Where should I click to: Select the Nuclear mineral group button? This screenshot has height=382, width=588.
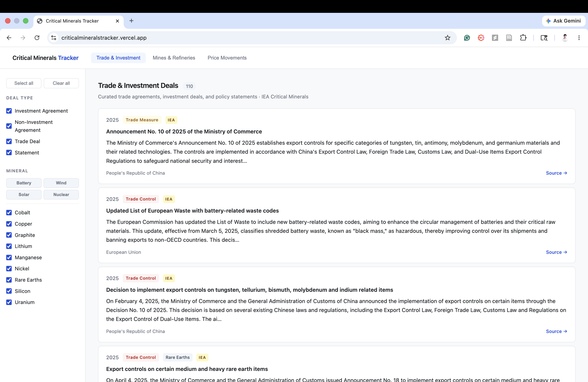pos(61,195)
